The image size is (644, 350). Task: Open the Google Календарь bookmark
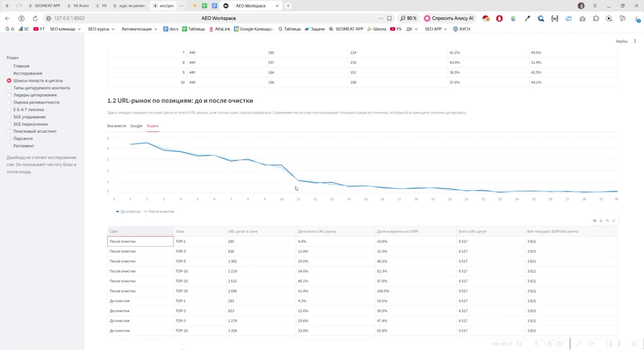254,29
